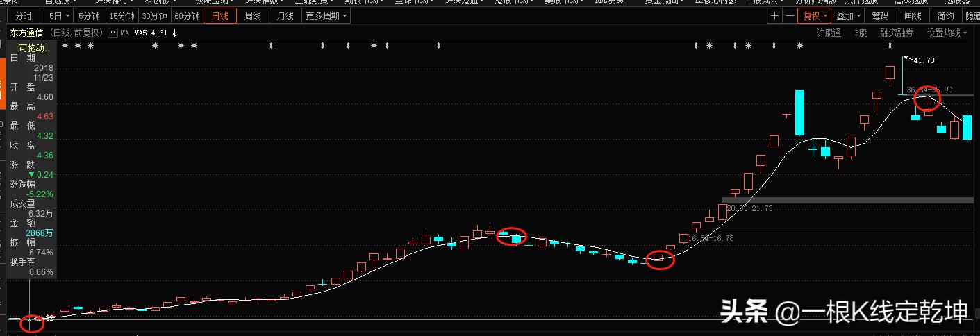Expand the 5日 dropdown

pyautogui.click(x=56, y=16)
